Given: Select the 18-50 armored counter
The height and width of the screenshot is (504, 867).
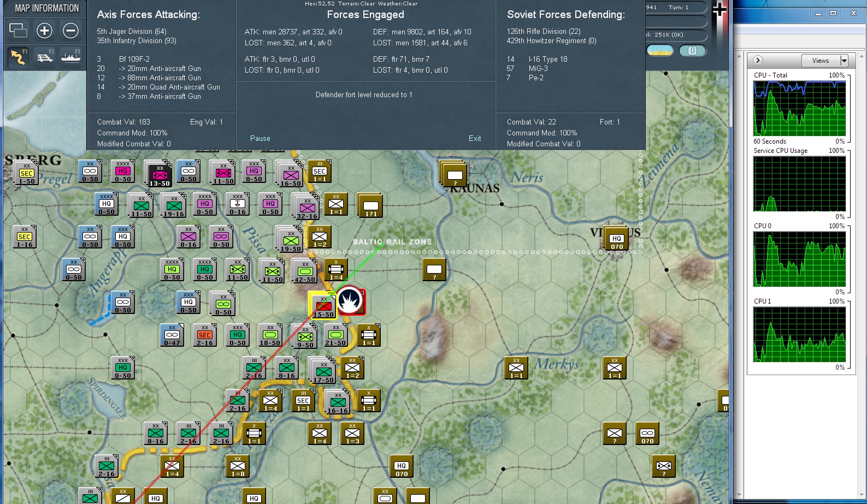Looking at the screenshot, I should pos(270,335).
